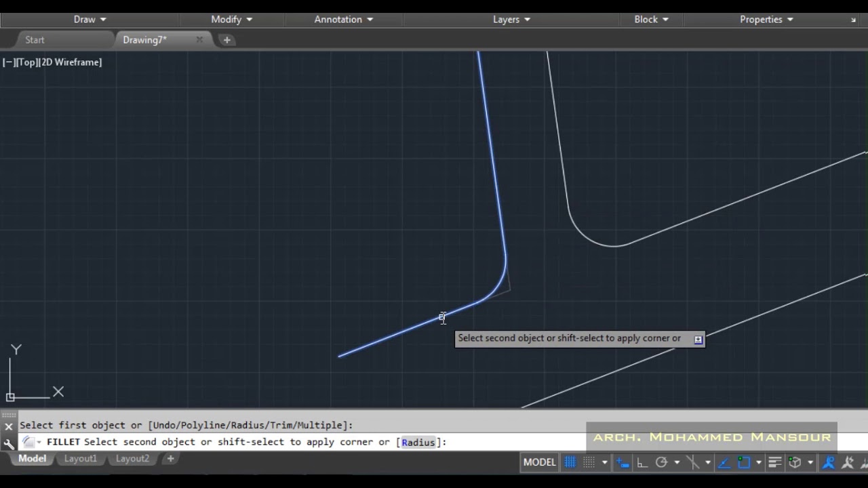Toggle Annotation Visibility icon
This screenshot has height=488, width=868.
pyautogui.click(x=829, y=462)
